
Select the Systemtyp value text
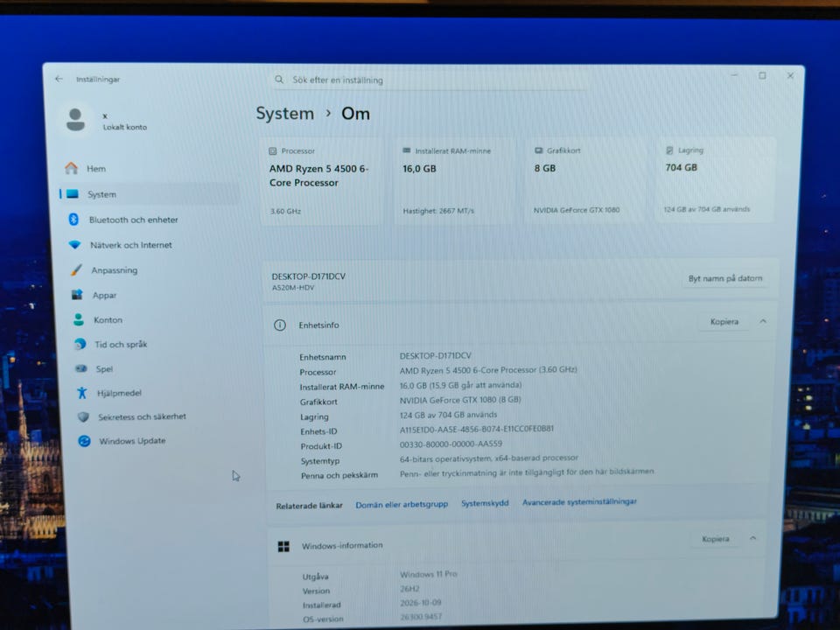(488, 458)
